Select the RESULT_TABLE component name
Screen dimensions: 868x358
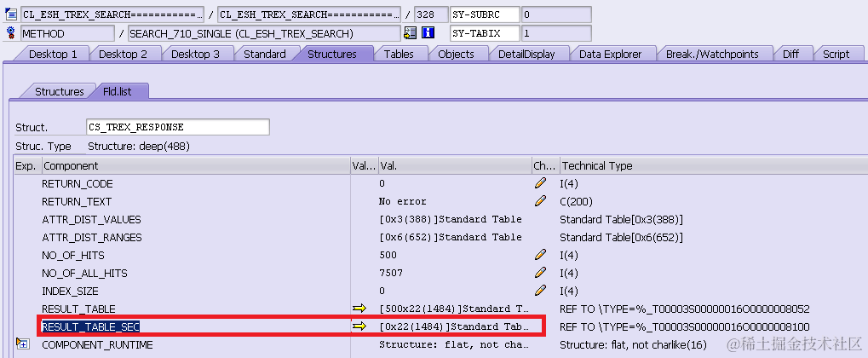78,309
